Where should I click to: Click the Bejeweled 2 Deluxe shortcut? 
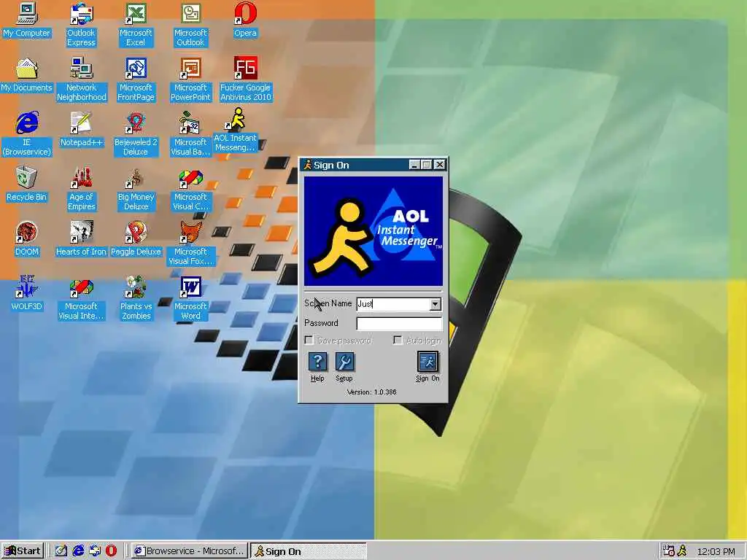[x=136, y=133]
